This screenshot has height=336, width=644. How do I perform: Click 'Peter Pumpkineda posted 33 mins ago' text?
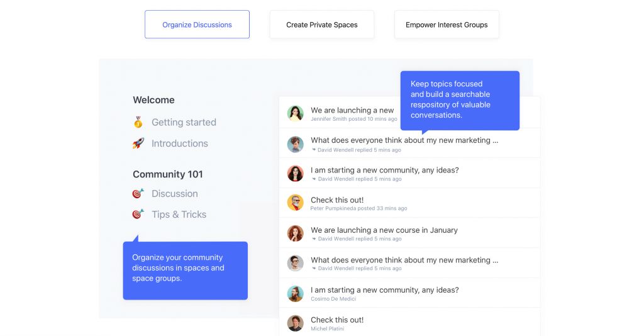[x=358, y=209]
